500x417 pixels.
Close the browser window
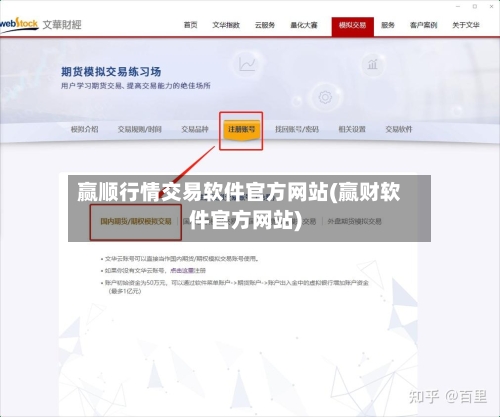click(x=491, y=6)
